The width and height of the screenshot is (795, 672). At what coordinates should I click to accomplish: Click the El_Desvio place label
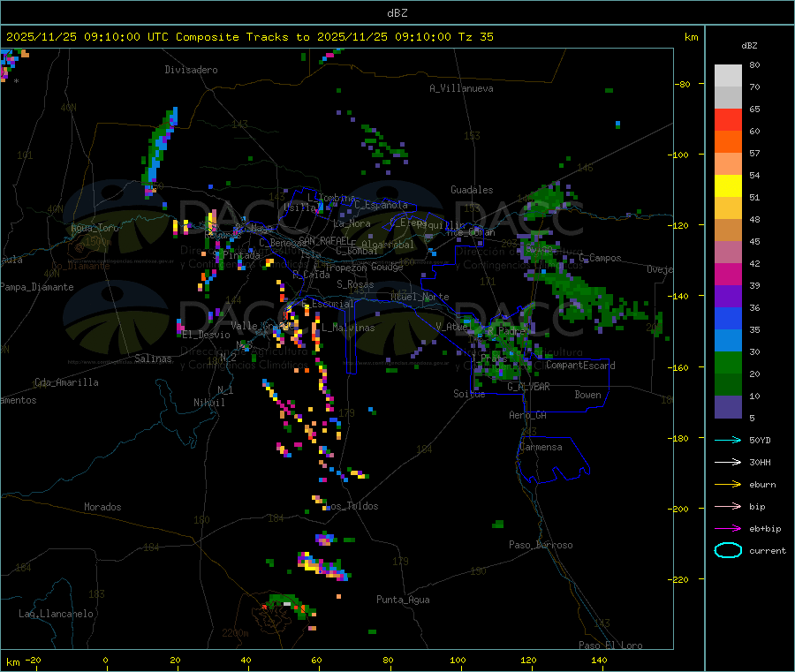click(207, 335)
